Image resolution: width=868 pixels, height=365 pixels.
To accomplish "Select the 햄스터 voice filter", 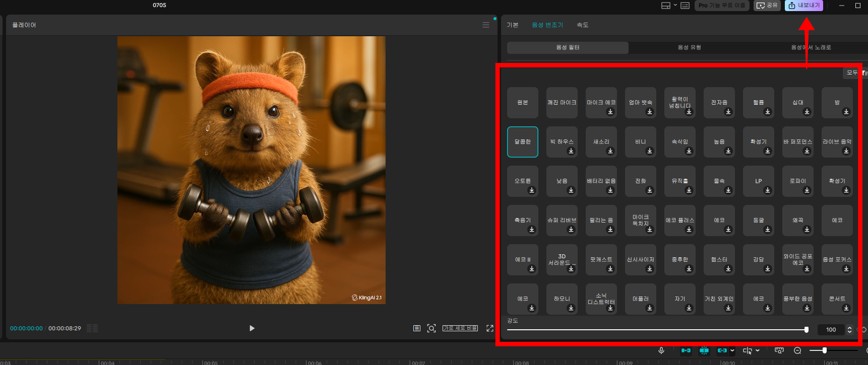I will coord(719,260).
